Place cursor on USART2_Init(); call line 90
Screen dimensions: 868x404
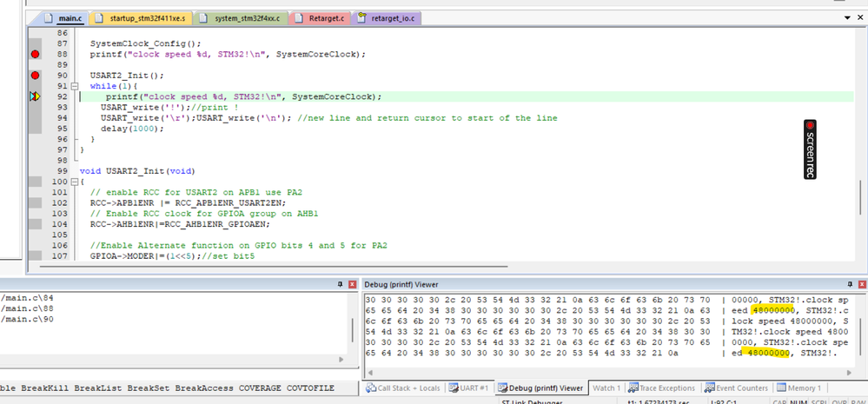point(128,76)
